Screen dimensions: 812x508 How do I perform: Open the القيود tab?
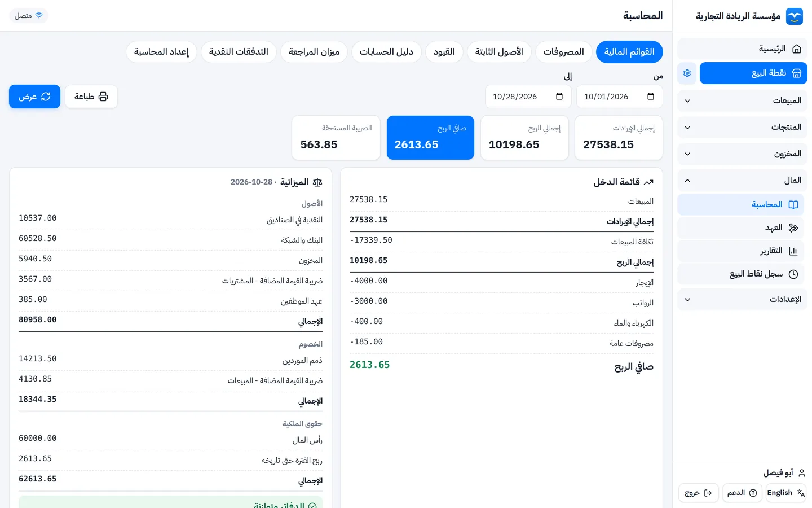[444, 52]
